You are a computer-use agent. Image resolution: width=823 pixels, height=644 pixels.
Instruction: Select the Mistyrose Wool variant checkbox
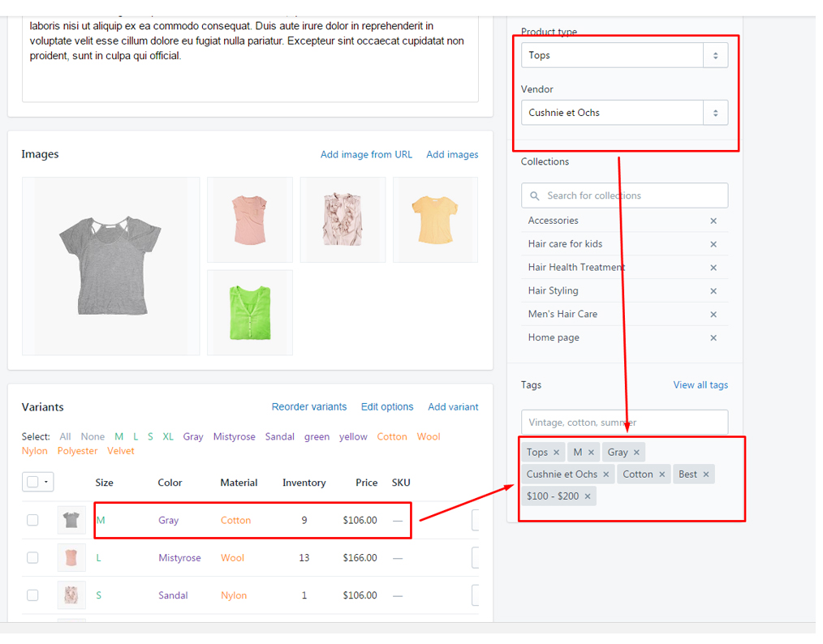[32, 557]
